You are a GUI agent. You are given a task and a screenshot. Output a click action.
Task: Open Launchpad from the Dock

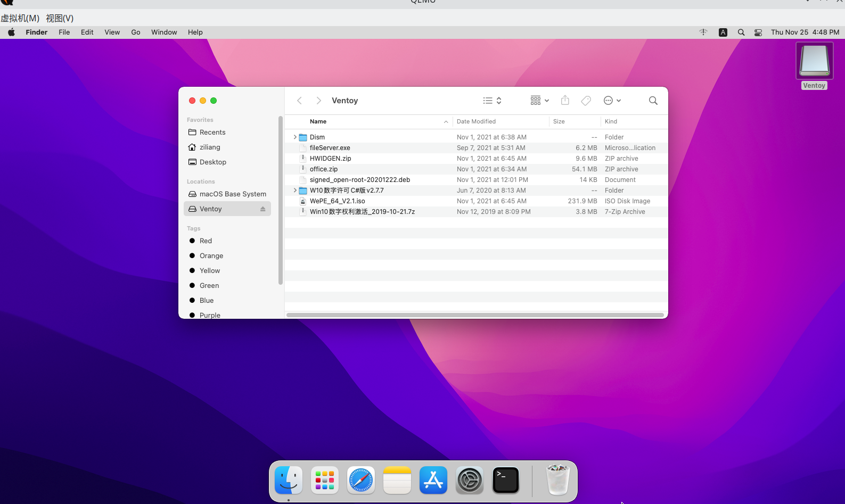pos(325,480)
